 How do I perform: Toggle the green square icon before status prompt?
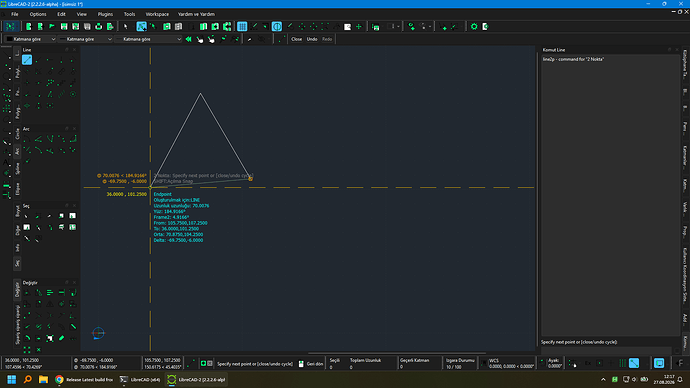[x=203, y=363]
